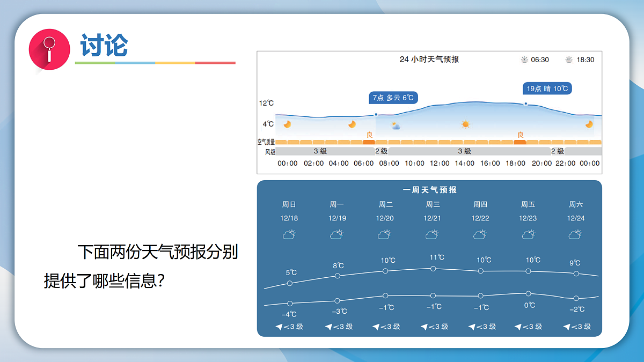Click the weather icon under 周六 12/24
This screenshot has height=362, width=644.
click(x=575, y=234)
